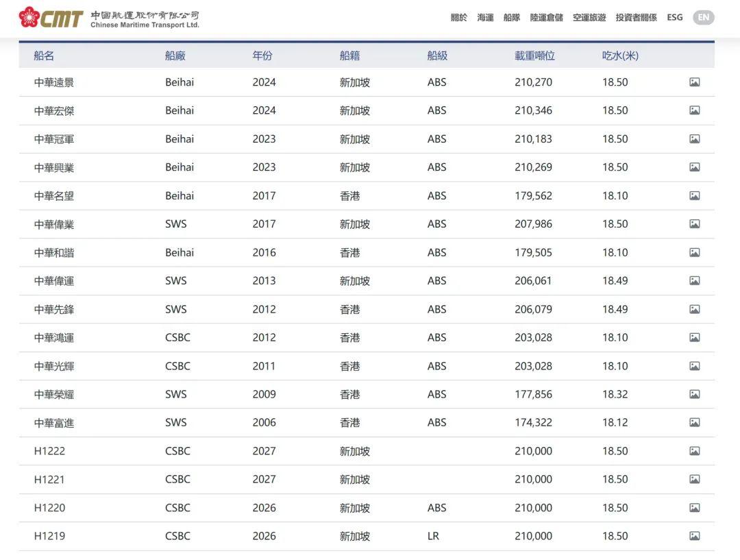Select ship name 中華富進
The width and height of the screenshot is (740, 560).
click(54, 423)
